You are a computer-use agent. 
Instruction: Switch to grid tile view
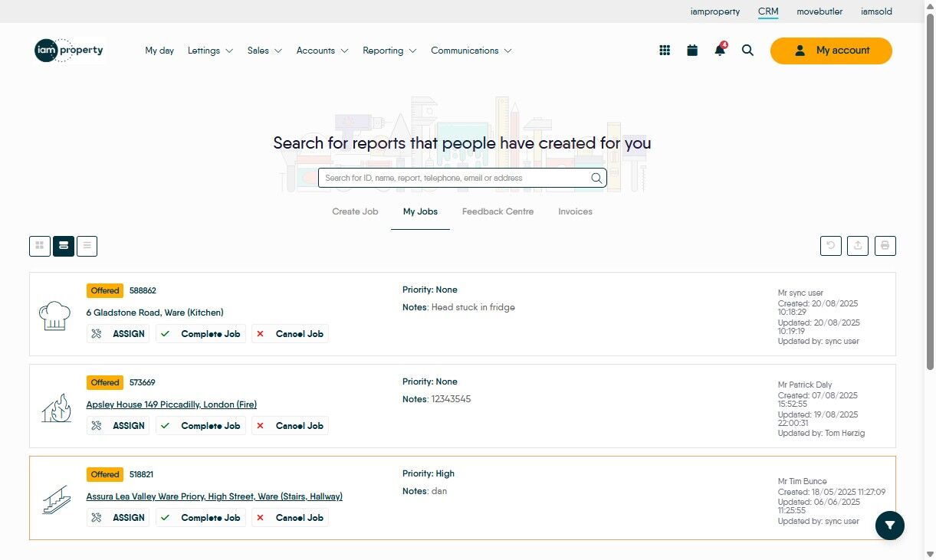40,246
